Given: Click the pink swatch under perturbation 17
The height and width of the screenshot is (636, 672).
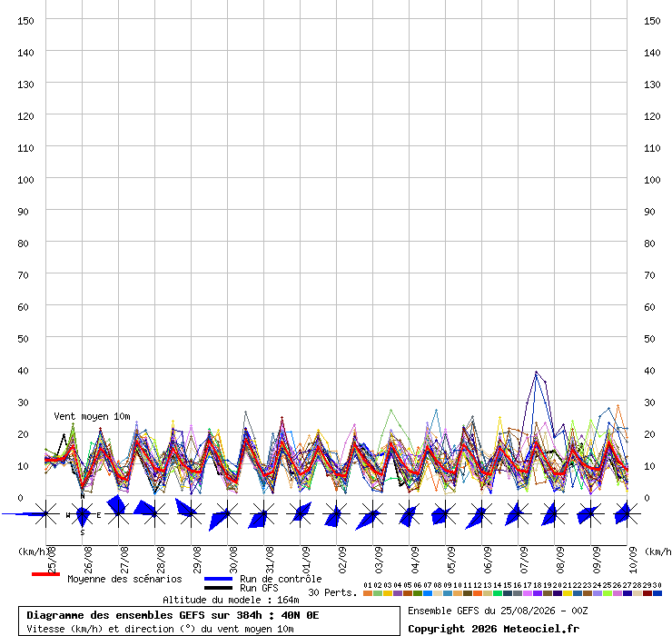Looking at the screenshot, I should 527,593.
